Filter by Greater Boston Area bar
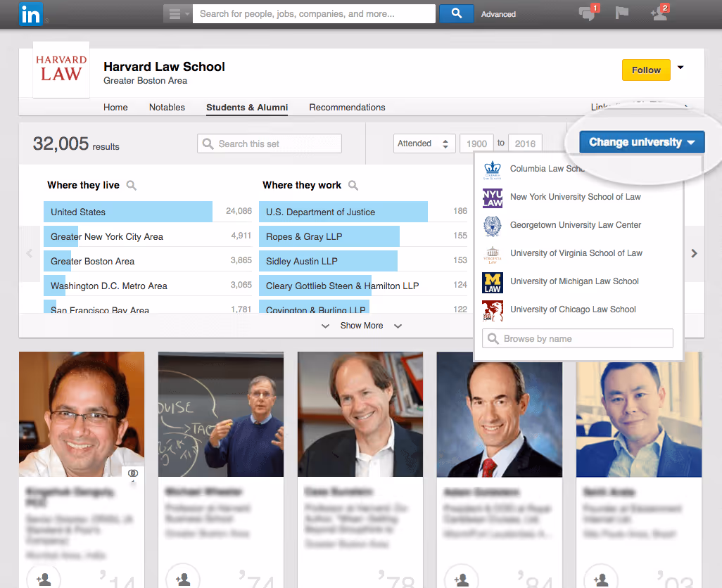This screenshot has height=588, width=722. click(148, 261)
